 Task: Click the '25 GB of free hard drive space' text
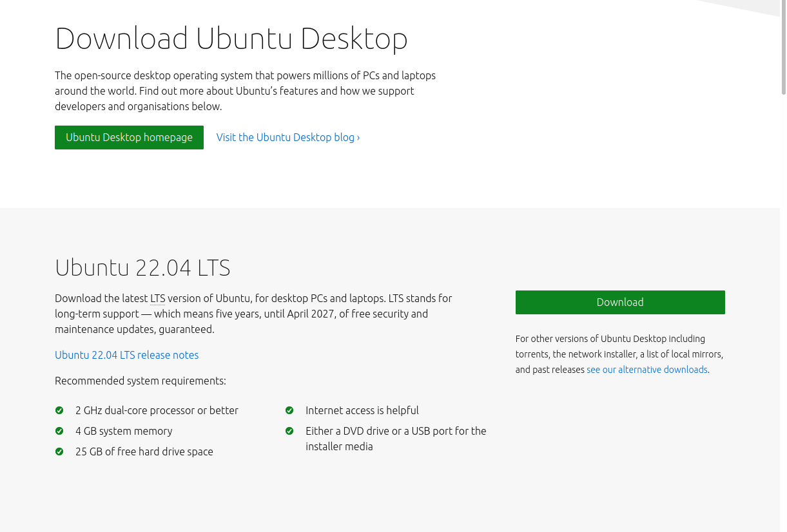(x=144, y=451)
